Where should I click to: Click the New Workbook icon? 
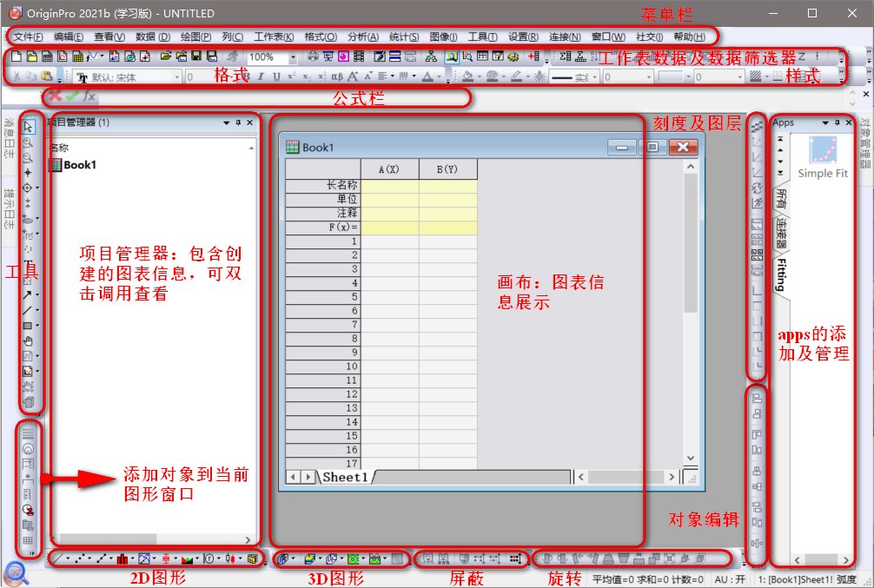(x=47, y=56)
